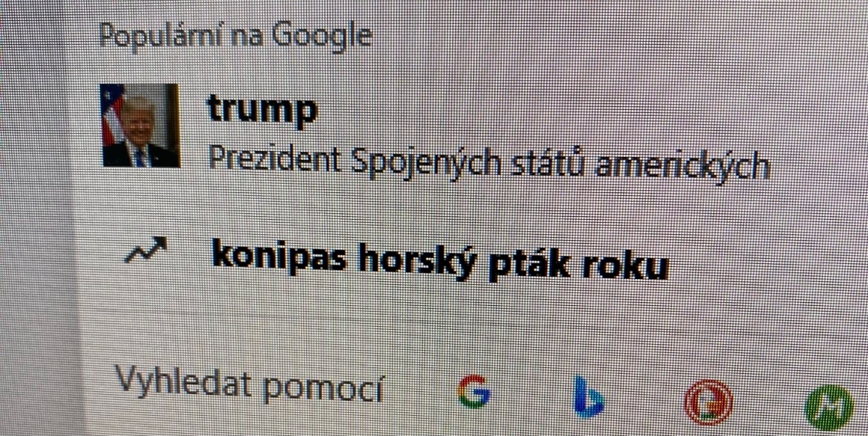Click the multicolored G logo
868x436 pixels.
click(475, 392)
